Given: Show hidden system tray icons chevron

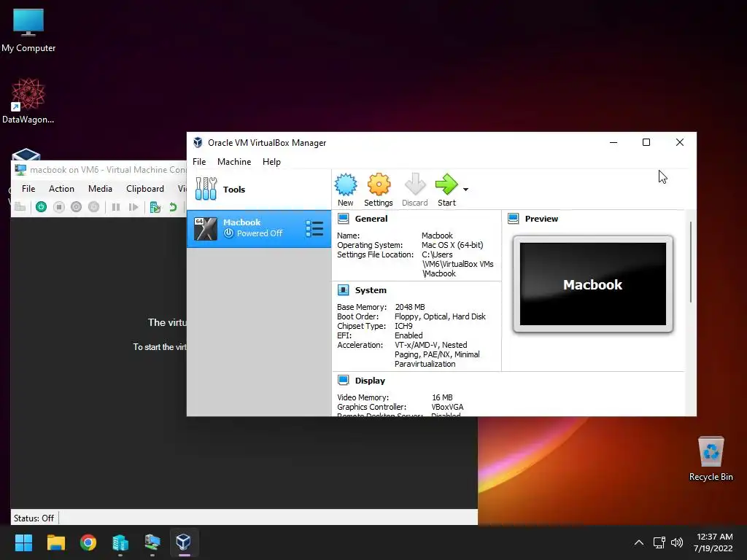Looking at the screenshot, I should pos(639,542).
